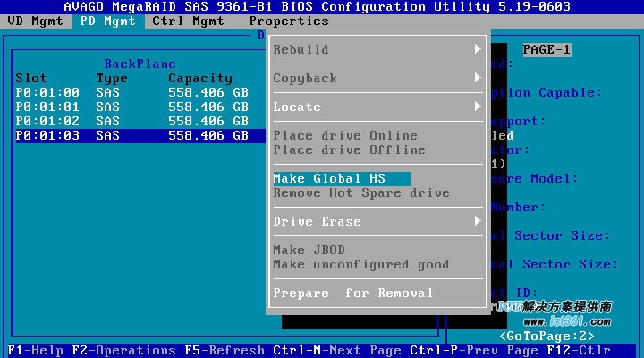Screen dimensions: 644x358
Task: Click the PAGE-1 indicator
Action: tap(547, 50)
